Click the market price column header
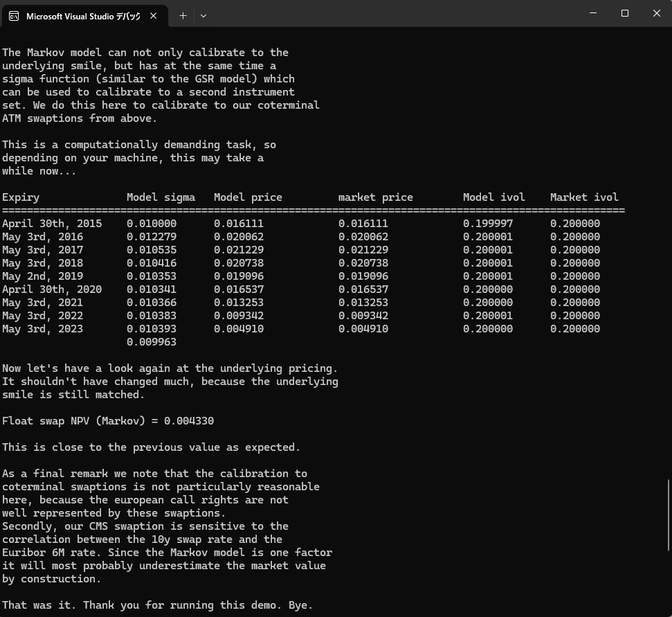The image size is (672, 617). pyautogui.click(x=375, y=197)
